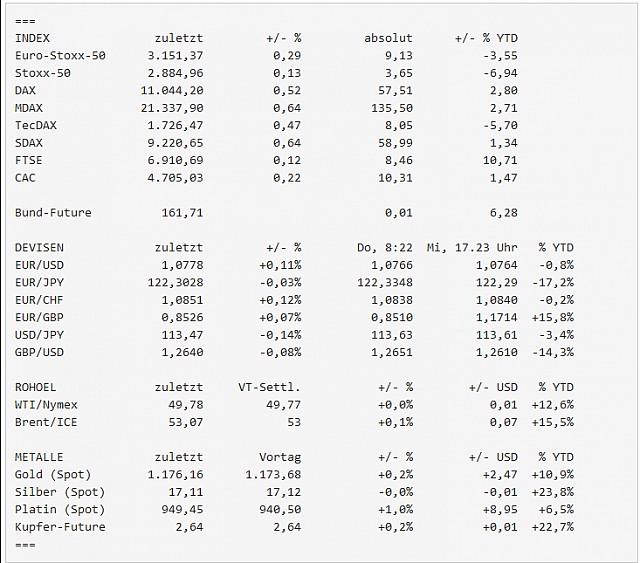Click the Bund-Future value 161,71
The width and height of the screenshot is (640, 563).
click(x=182, y=213)
